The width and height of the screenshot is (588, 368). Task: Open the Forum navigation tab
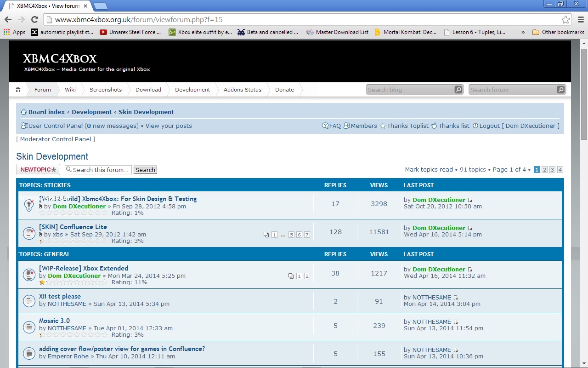pos(43,90)
